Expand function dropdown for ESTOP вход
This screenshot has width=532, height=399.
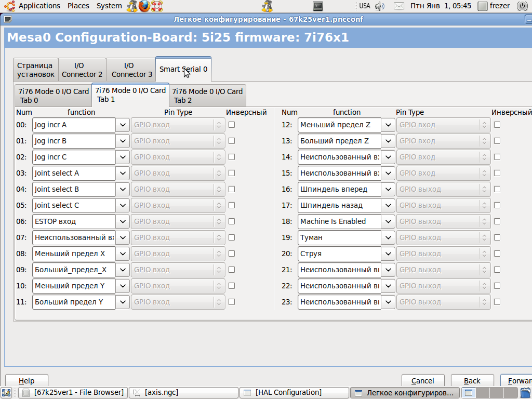(x=123, y=221)
